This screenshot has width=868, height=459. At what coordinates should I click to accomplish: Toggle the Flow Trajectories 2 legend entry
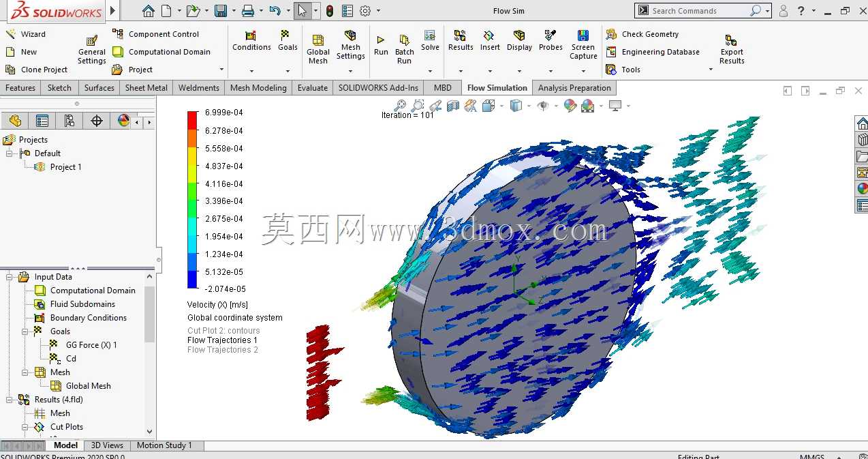pos(223,350)
